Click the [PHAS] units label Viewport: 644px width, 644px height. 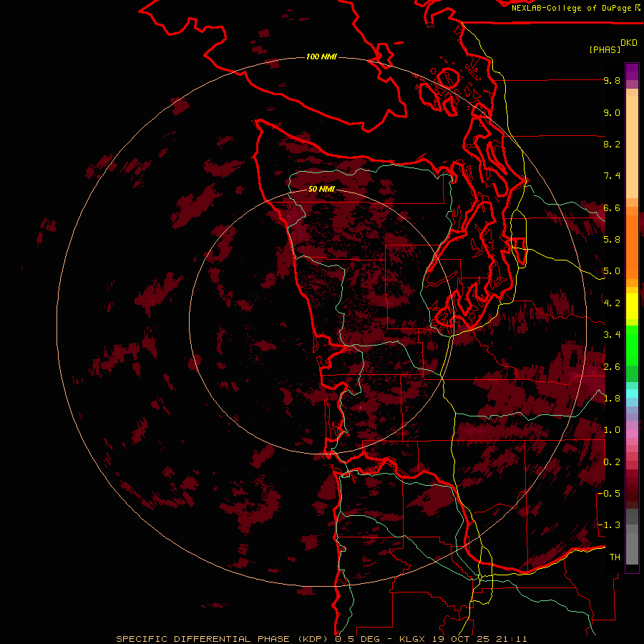605,49
